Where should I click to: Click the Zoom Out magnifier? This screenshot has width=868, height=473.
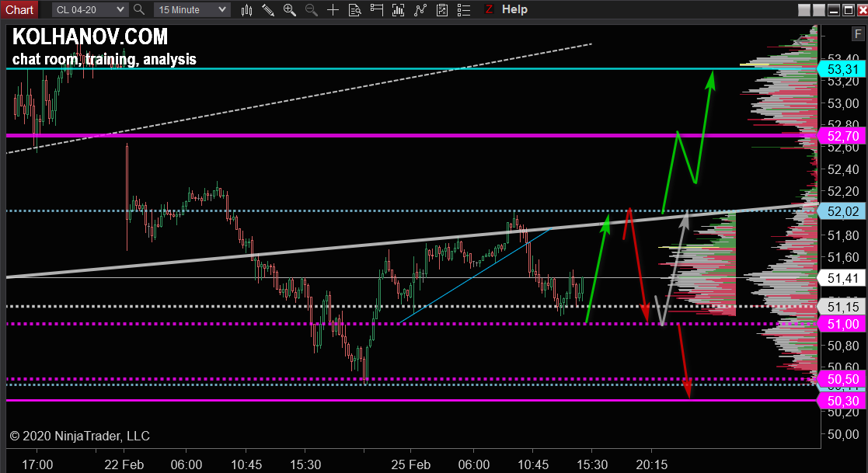(312, 9)
